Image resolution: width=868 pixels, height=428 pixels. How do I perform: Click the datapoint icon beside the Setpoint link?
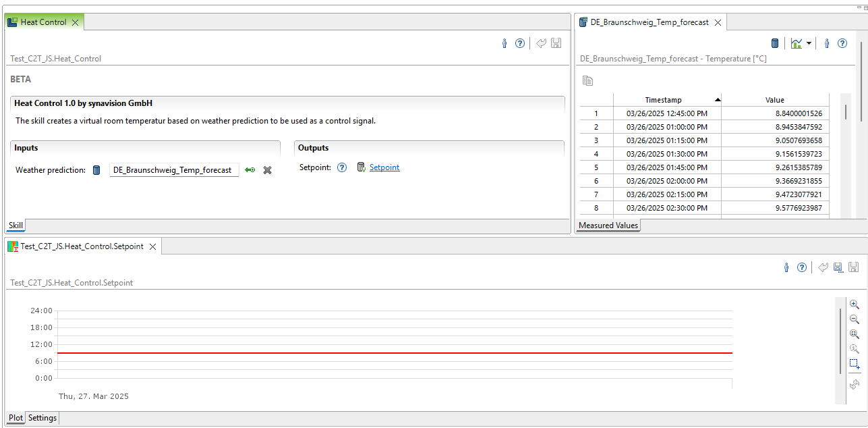click(361, 167)
